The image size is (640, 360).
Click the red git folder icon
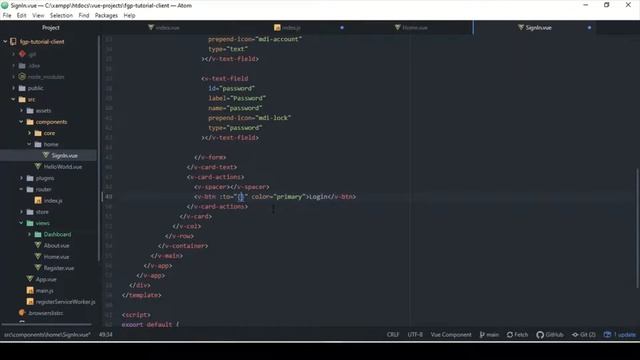[x=22, y=54]
